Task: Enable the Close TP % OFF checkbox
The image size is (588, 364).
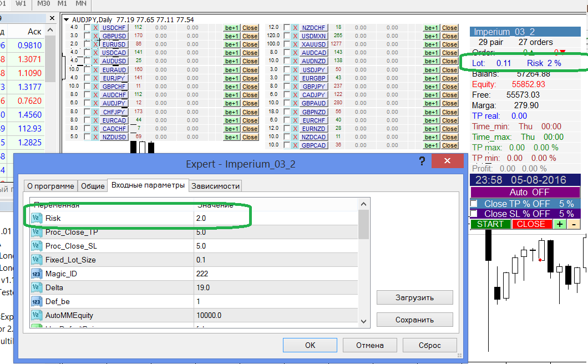Action: click(474, 204)
